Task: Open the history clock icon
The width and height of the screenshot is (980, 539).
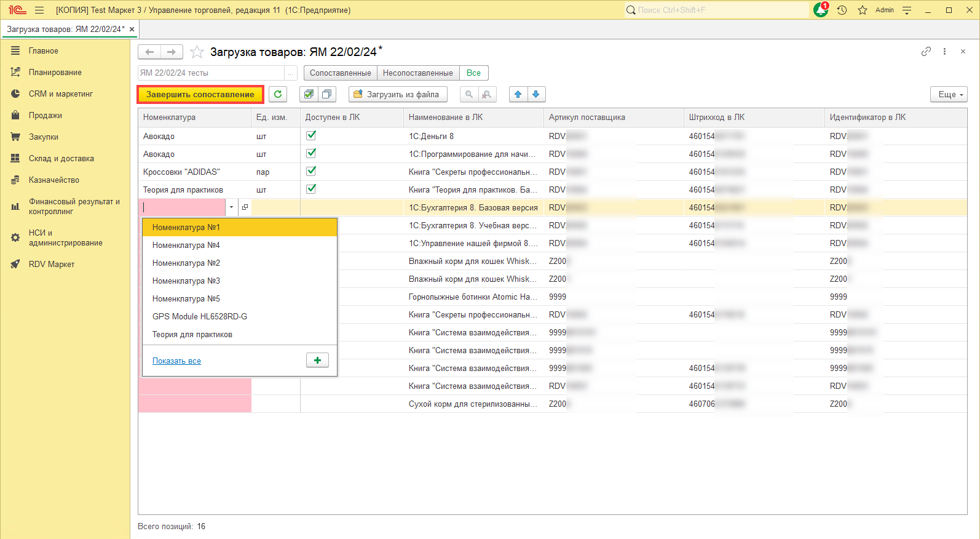Action: (842, 10)
